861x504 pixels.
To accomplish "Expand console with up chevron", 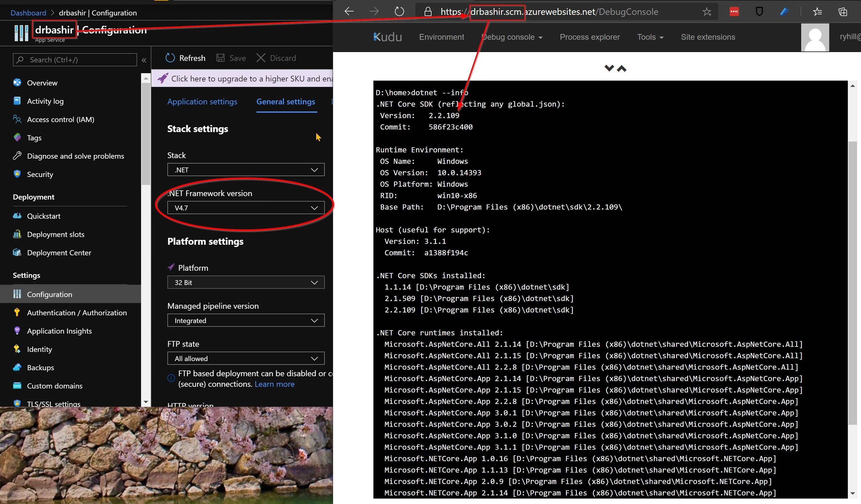I will [x=621, y=69].
